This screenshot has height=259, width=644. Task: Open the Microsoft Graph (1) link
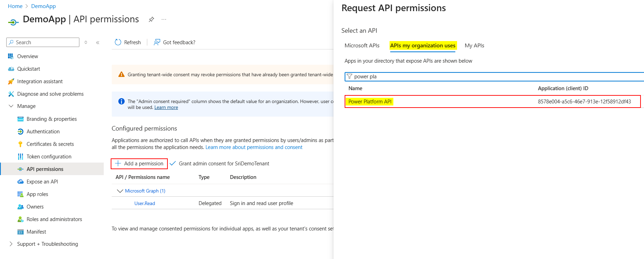click(x=145, y=191)
